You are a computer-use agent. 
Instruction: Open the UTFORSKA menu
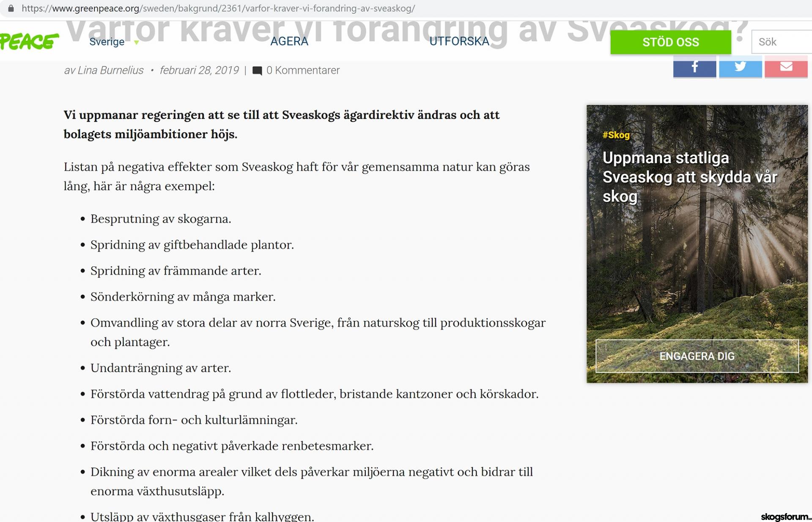(x=459, y=41)
